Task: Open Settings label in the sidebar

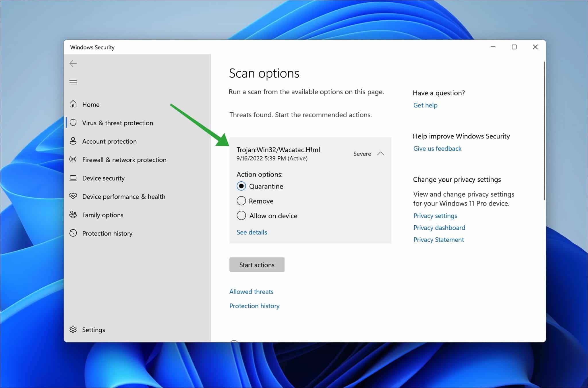Action: tap(94, 330)
